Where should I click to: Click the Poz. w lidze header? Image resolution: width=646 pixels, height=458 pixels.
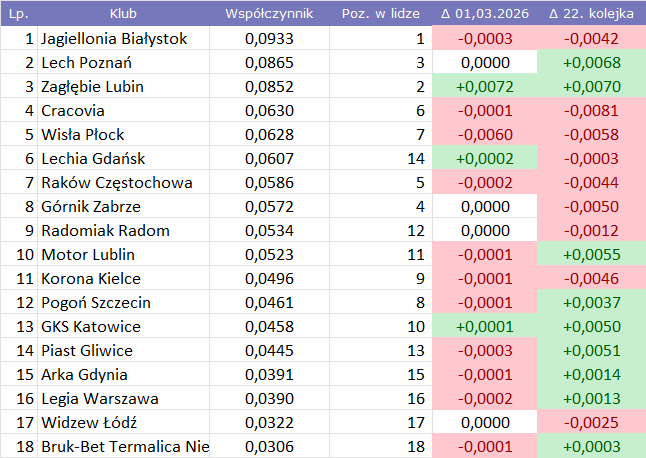(378, 14)
